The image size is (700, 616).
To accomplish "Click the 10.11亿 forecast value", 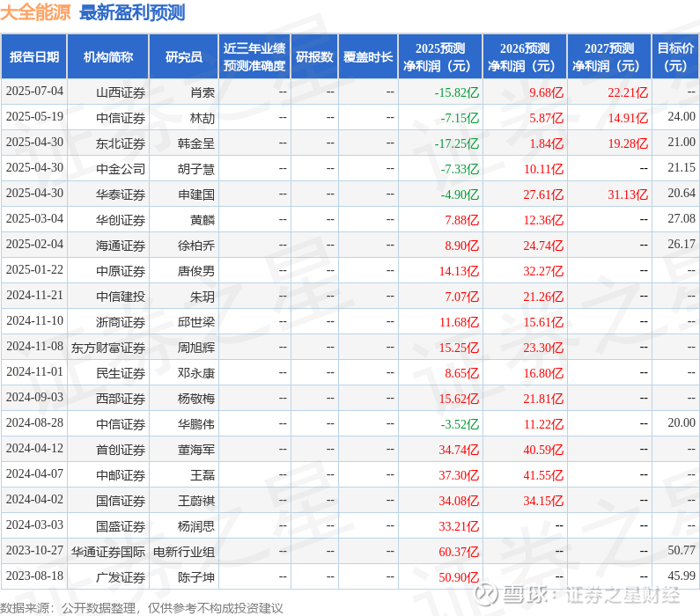I will pos(543,169).
